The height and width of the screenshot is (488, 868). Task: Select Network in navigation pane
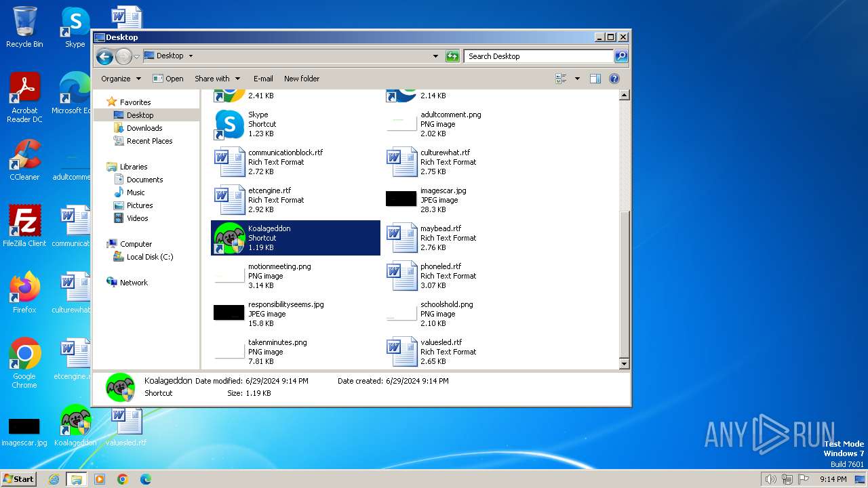click(134, 283)
